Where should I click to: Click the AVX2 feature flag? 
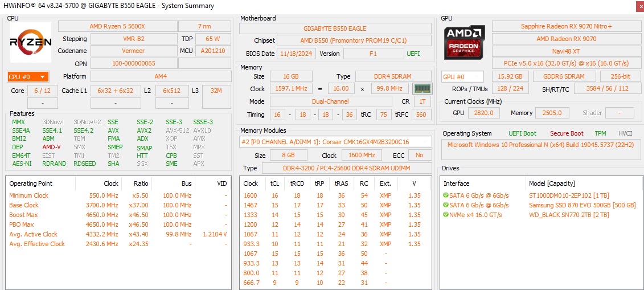click(x=143, y=130)
